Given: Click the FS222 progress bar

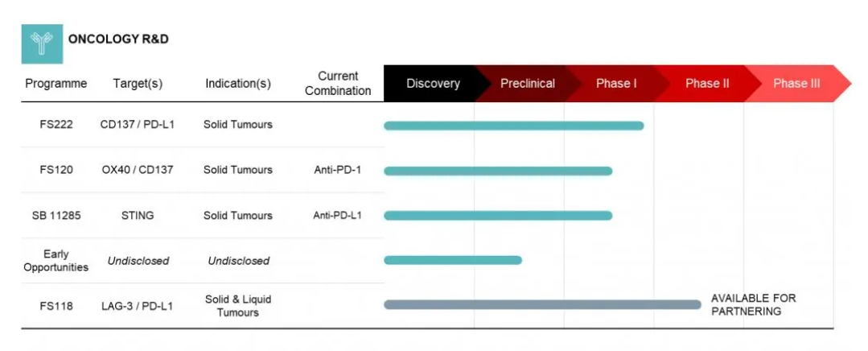Looking at the screenshot, I should 514,126.
